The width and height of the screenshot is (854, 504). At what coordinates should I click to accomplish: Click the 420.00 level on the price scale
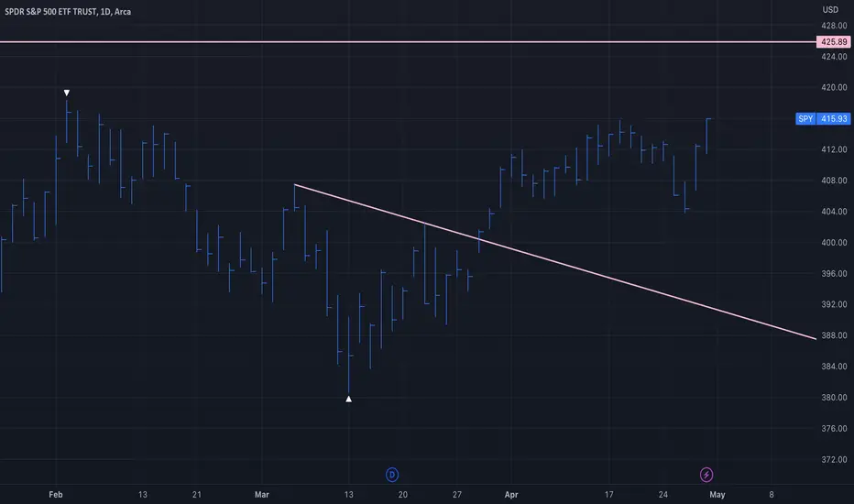[834, 87]
